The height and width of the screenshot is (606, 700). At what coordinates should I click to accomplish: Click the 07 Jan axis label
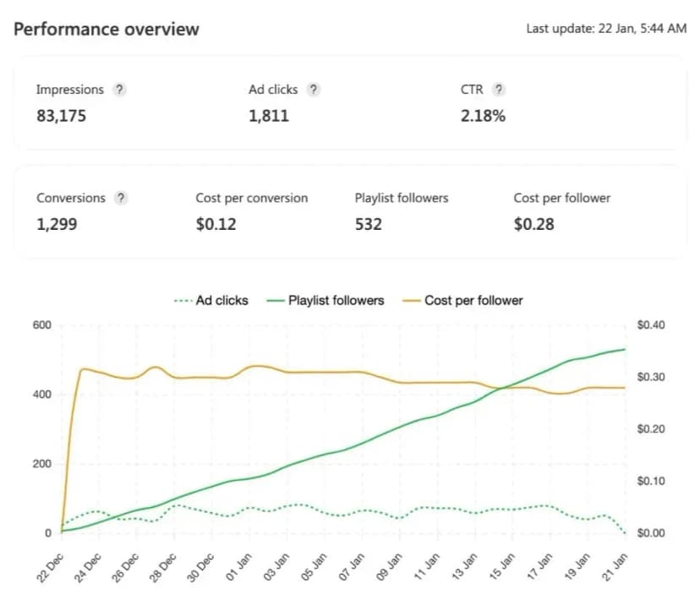point(352,567)
